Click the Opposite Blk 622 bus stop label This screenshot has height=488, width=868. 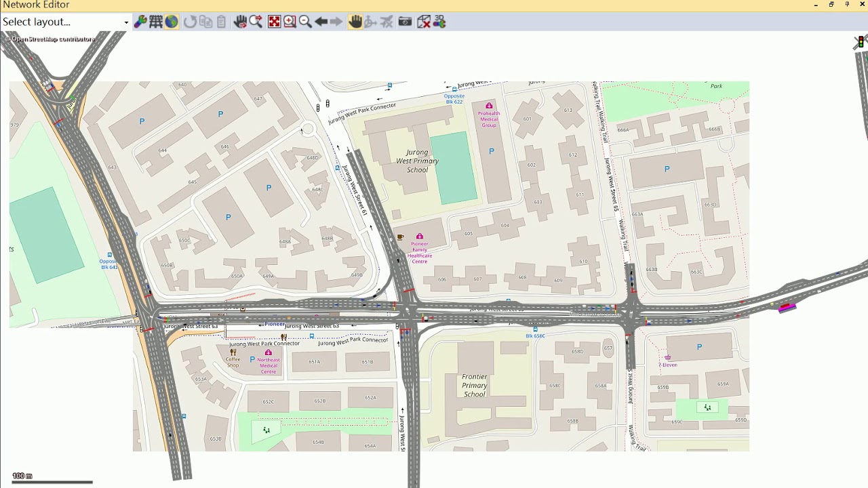pos(454,98)
